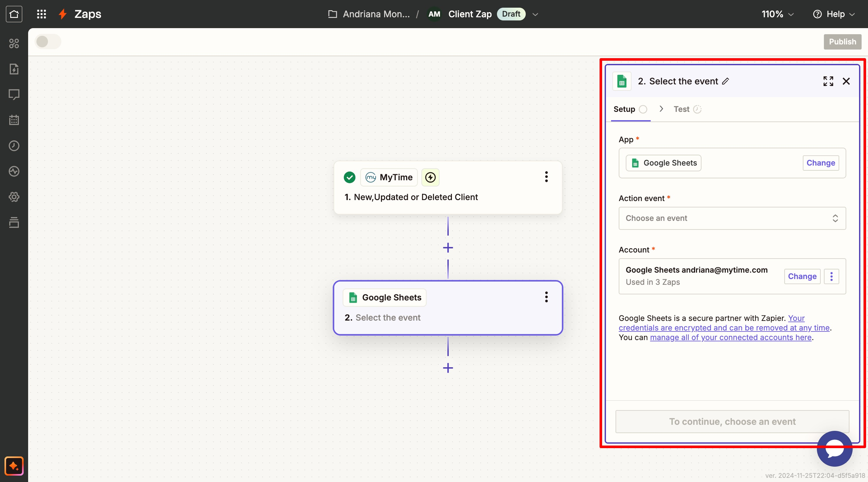Click the pencil to rename step
The image size is (868, 482).
(x=726, y=81)
